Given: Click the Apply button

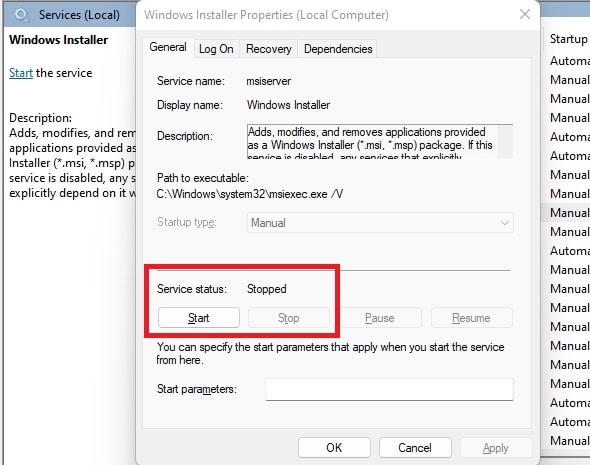Looking at the screenshot, I should (x=496, y=448).
